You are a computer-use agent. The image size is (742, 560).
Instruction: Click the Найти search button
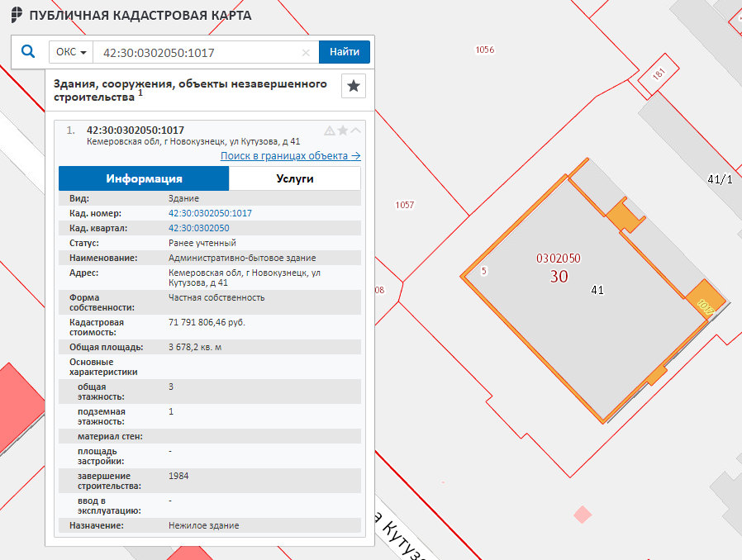[x=344, y=52]
